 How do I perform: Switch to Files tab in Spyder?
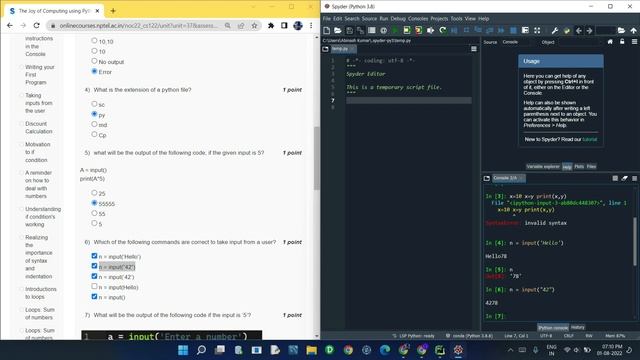[x=591, y=167]
